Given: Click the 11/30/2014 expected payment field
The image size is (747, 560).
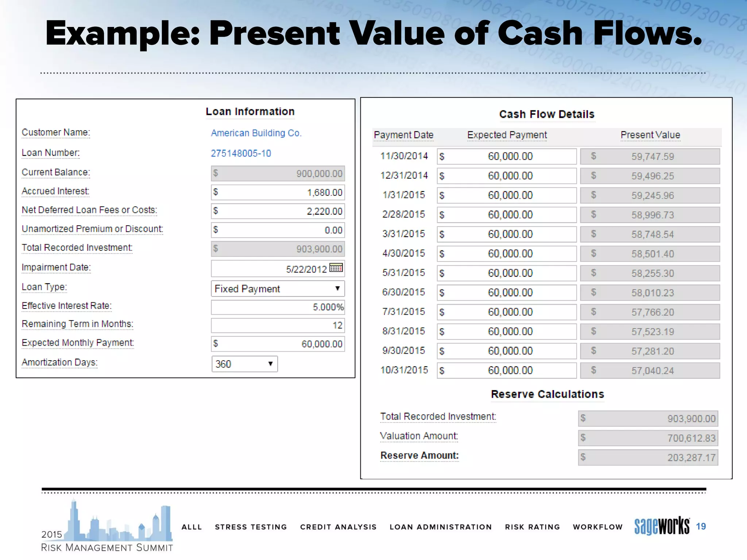Looking at the screenshot, I should coord(507,156).
